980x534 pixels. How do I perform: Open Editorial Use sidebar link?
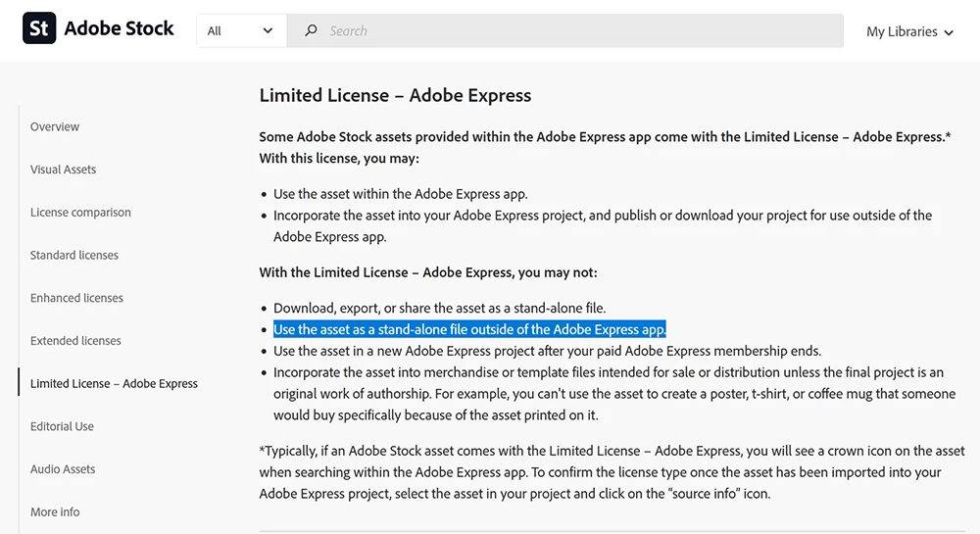62,426
